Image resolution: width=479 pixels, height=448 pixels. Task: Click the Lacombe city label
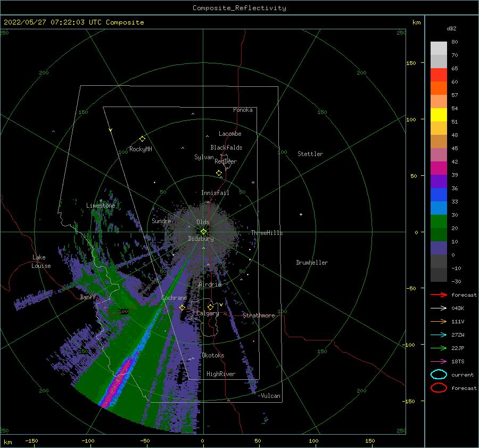[230, 134]
